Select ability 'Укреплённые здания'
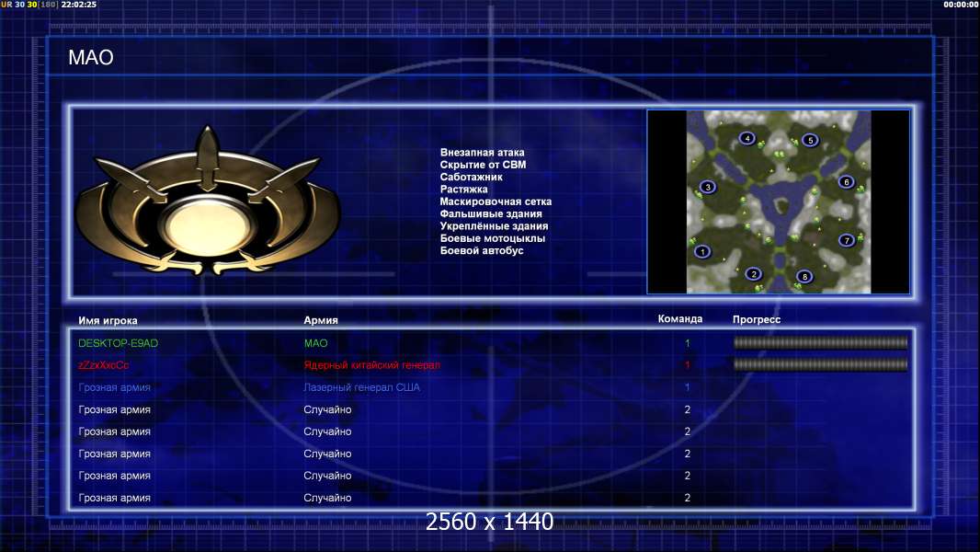 pyautogui.click(x=494, y=226)
